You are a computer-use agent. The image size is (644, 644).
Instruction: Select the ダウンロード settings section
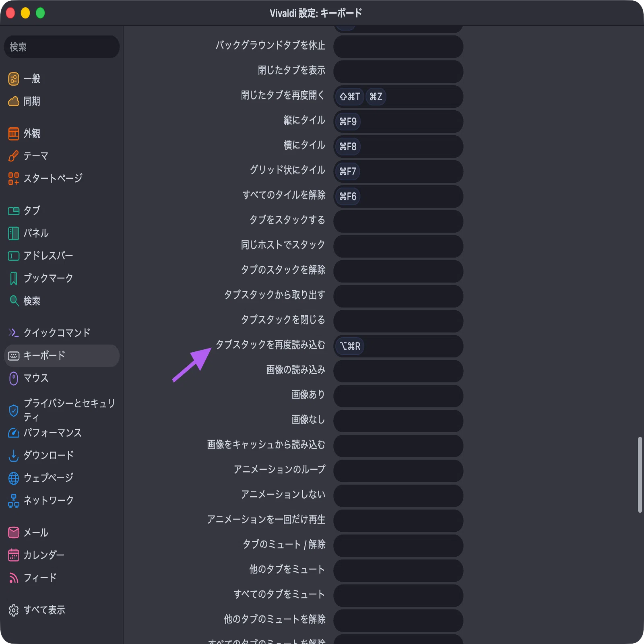click(x=62, y=456)
